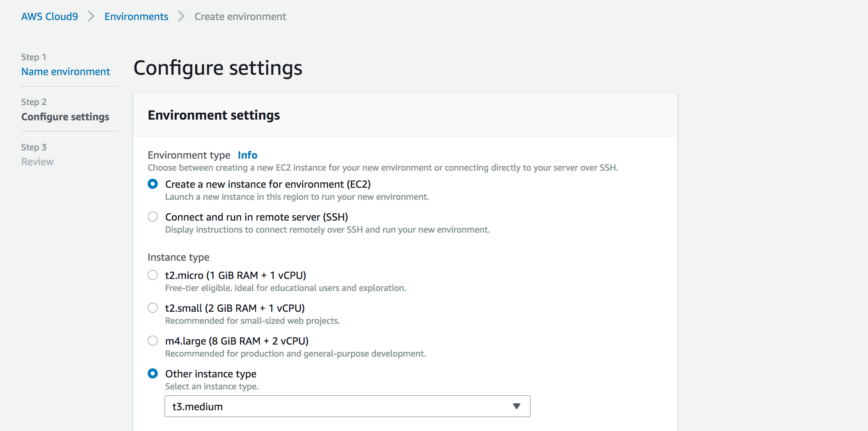868x431 pixels.
Task: Click the first breadcrumb chevron separator
Action: click(91, 16)
